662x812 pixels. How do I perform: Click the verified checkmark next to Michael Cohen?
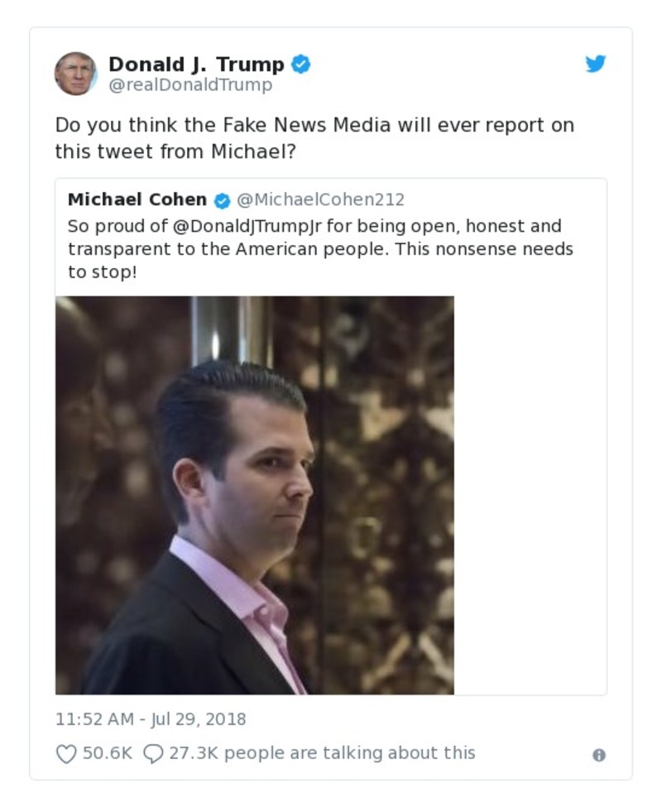click(221, 199)
